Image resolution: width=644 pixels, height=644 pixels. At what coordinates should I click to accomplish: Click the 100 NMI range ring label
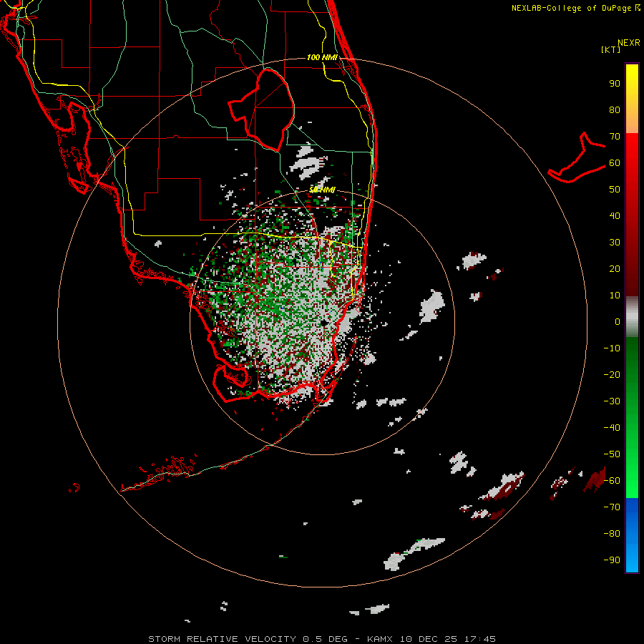pyautogui.click(x=323, y=57)
